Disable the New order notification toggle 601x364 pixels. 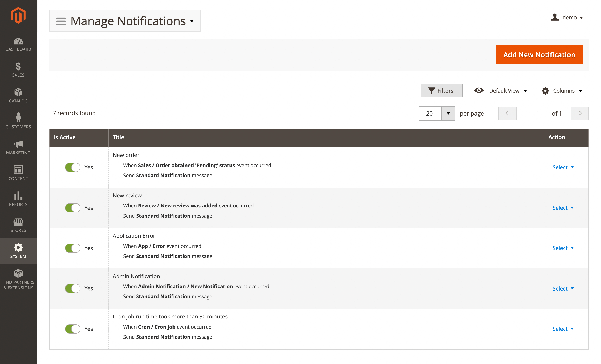coord(72,167)
